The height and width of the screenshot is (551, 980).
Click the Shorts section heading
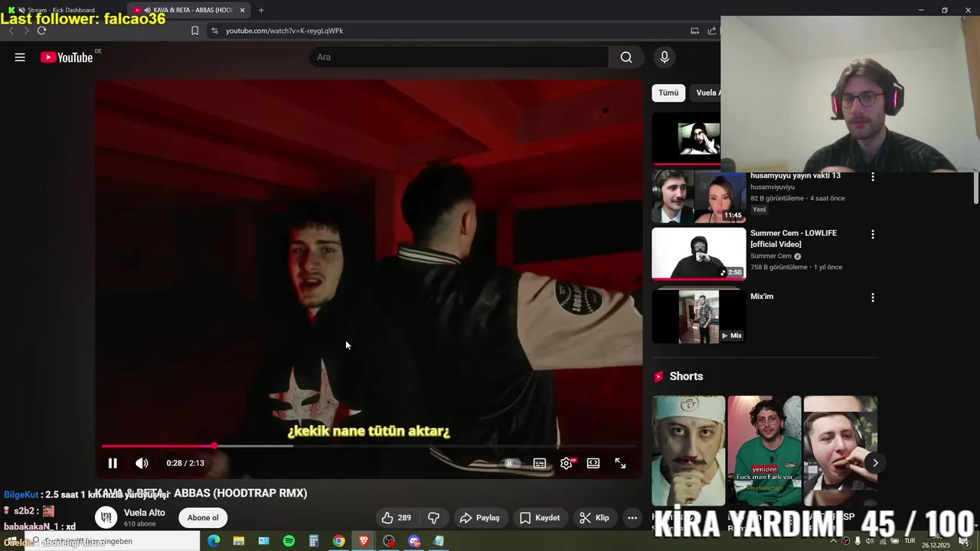tap(686, 377)
